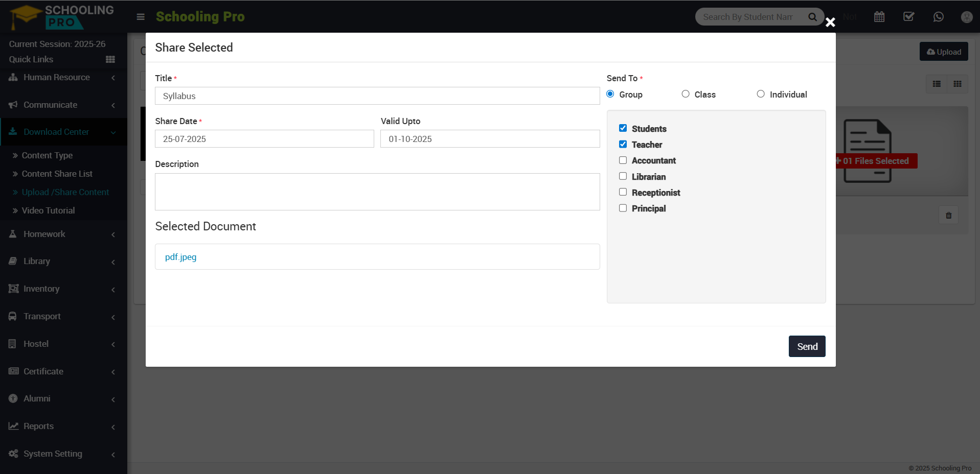Screen dimensions: 980x474
Task: Expand Transport menu chevron
Action: click(x=113, y=317)
